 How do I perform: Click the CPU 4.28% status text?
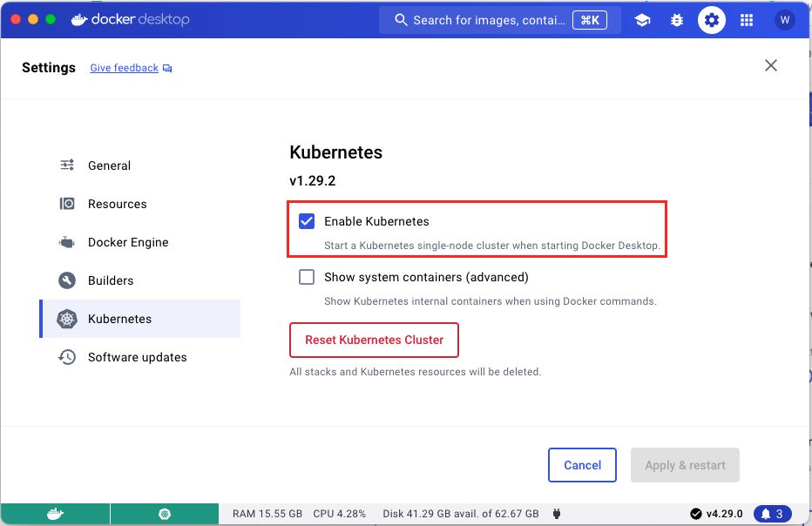click(339, 514)
